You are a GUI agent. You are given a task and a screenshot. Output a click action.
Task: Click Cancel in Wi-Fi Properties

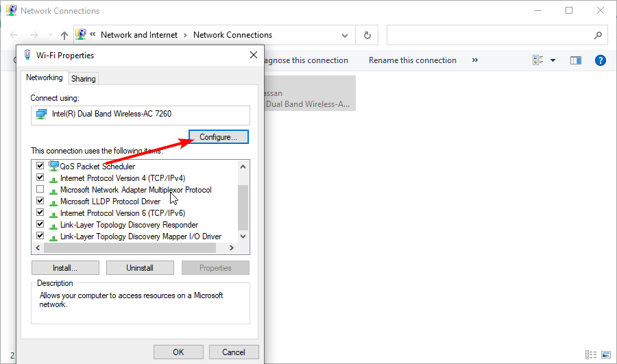(x=234, y=352)
